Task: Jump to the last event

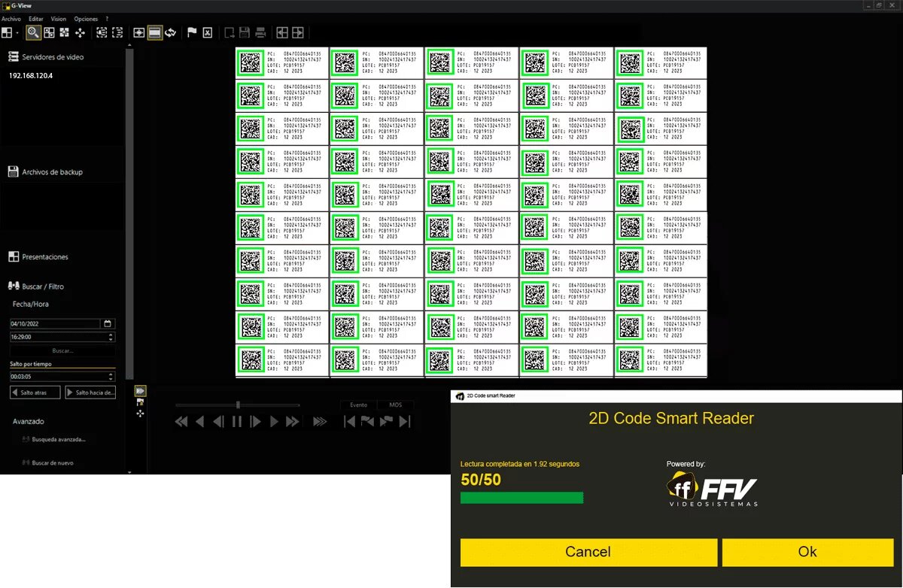Action: (405, 423)
